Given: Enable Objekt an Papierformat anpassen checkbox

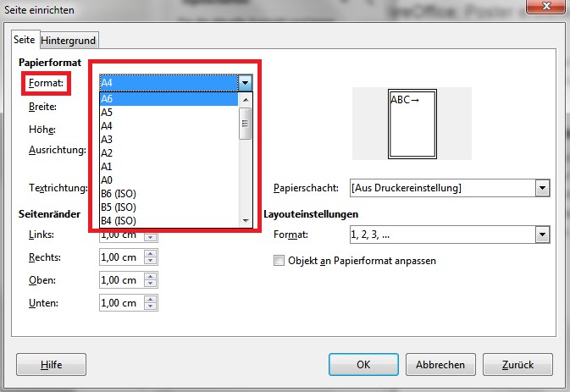Looking at the screenshot, I should [279, 261].
